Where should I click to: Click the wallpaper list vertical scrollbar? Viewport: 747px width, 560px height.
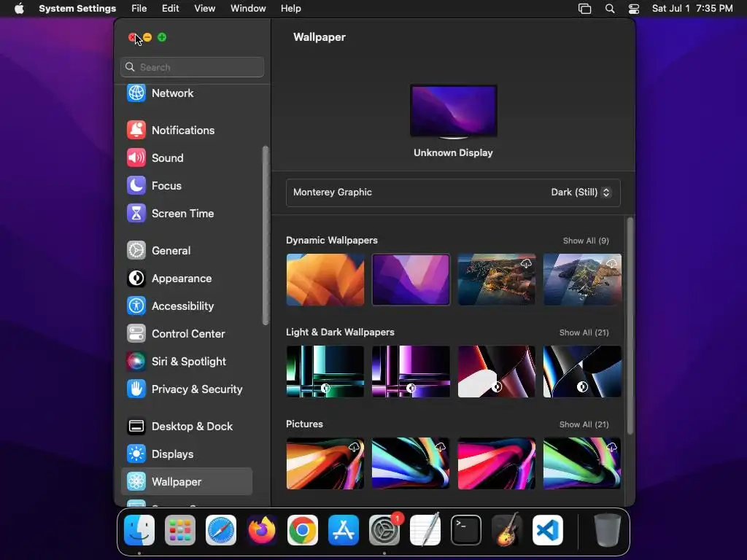click(x=630, y=326)
